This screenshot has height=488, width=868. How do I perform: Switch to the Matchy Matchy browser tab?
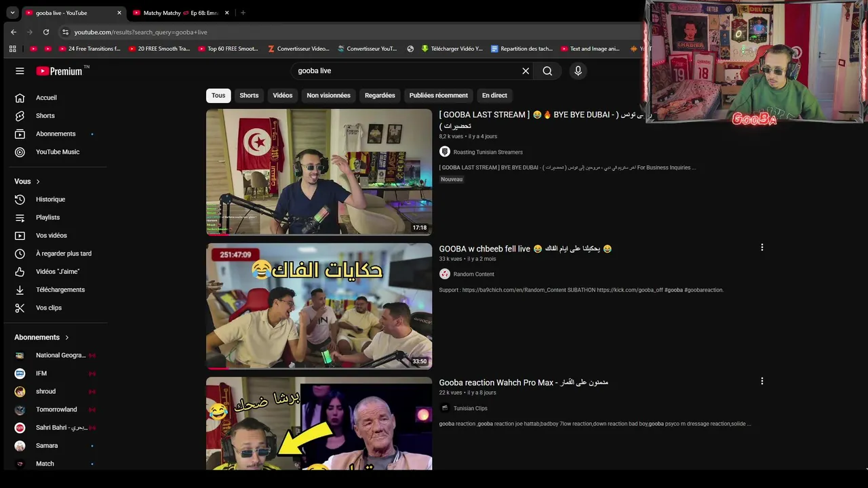(180, 13)
